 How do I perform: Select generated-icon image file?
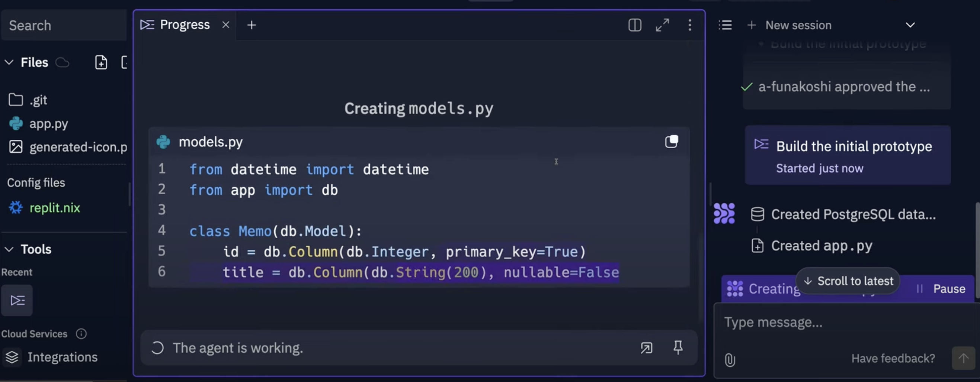(x=68, y=147)
